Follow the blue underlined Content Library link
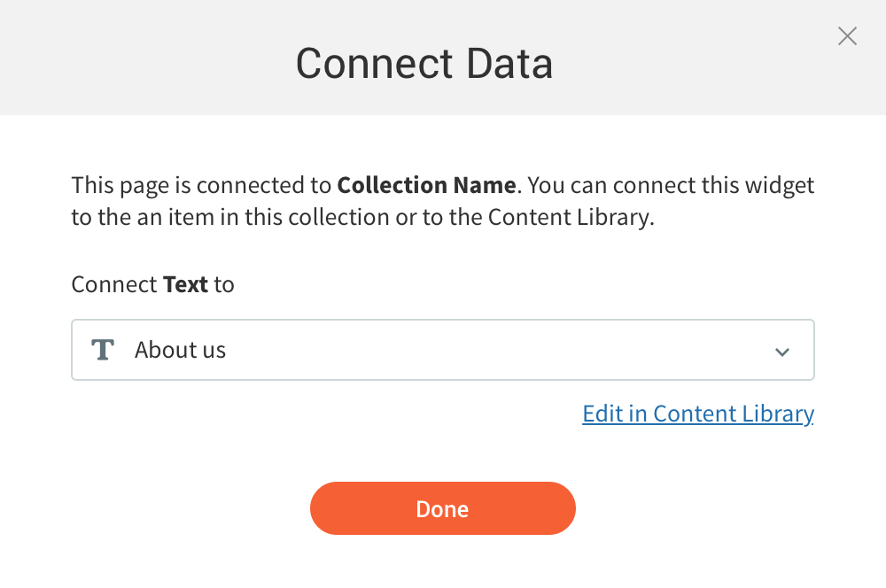 pos(697,414)
